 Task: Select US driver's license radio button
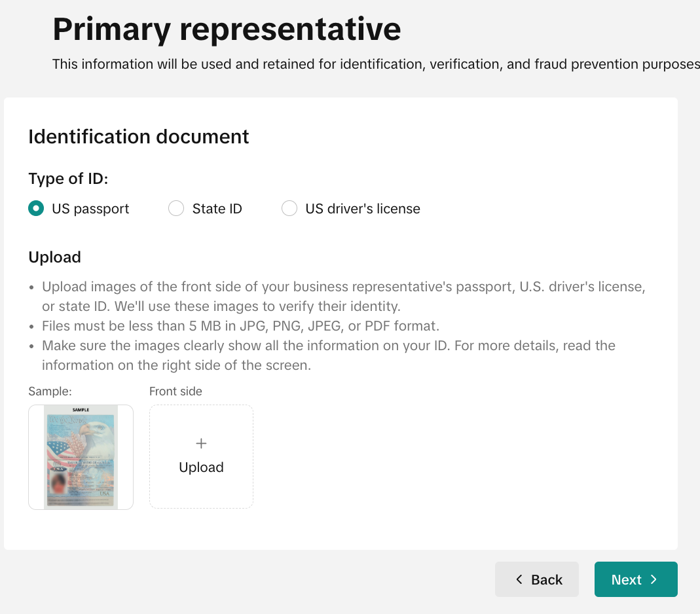tap(289, 208)
